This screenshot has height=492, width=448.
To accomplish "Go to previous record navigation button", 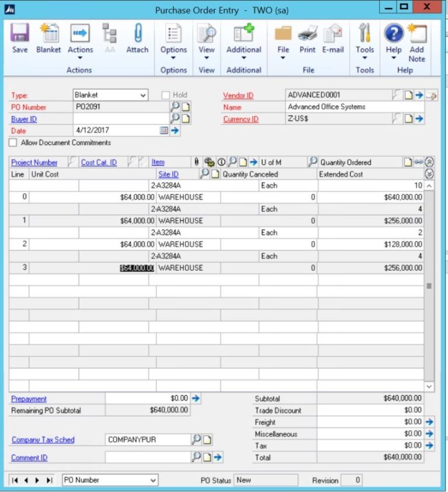I will tap(26, 480).
